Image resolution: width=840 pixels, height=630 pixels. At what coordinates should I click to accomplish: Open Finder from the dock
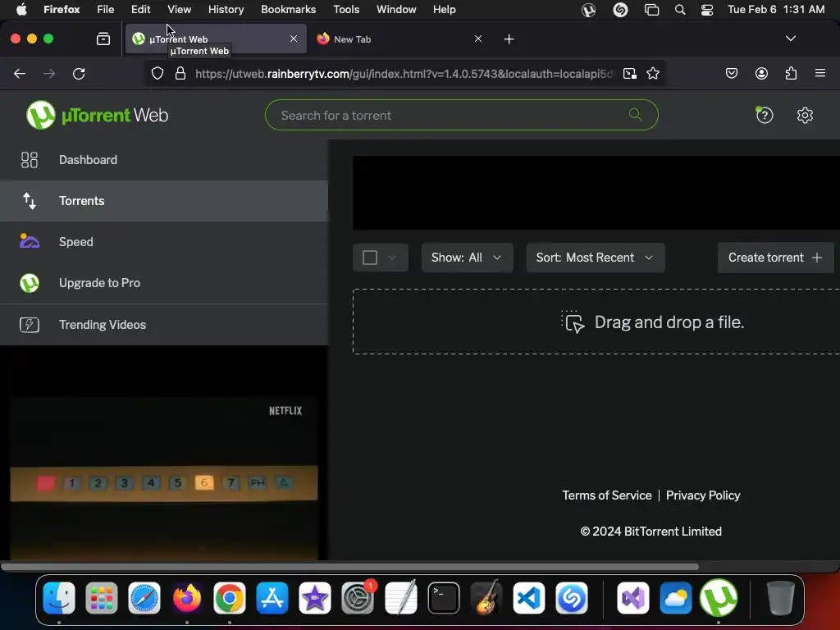coord(59,598)
